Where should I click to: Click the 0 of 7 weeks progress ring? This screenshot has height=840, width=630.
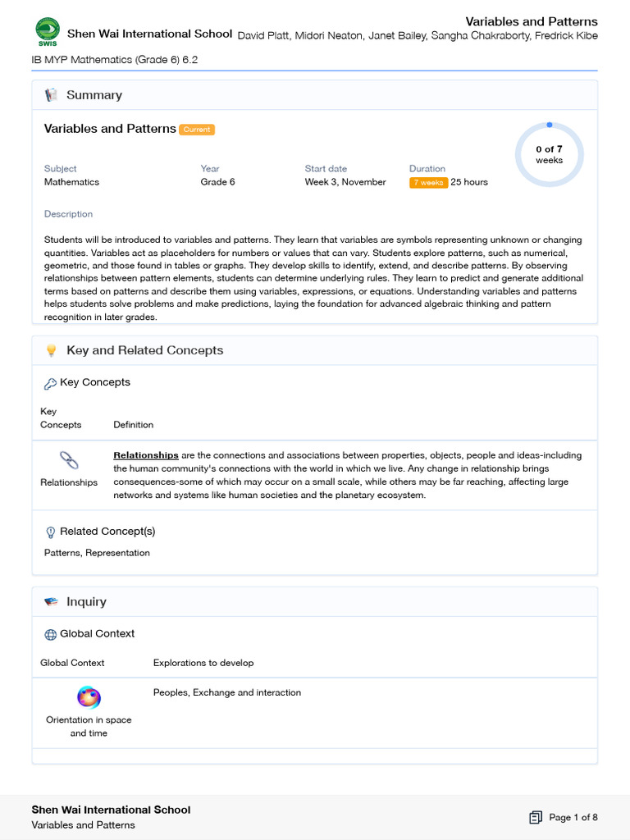(549, 154)
